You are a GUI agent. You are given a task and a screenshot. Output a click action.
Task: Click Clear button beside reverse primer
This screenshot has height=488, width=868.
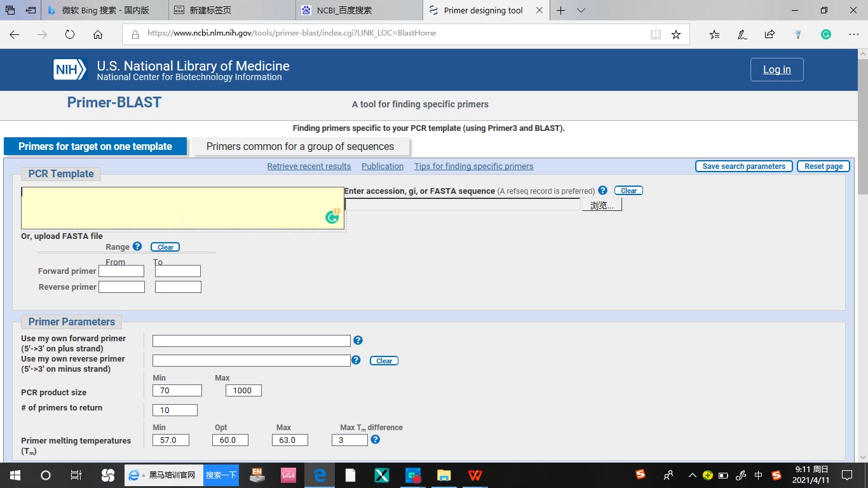[384, 361]
